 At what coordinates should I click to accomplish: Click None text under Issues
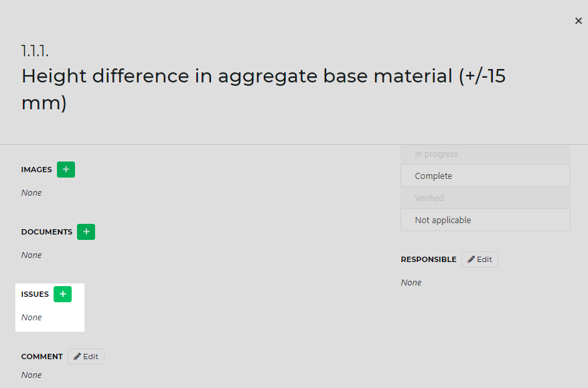pos(31,318)
